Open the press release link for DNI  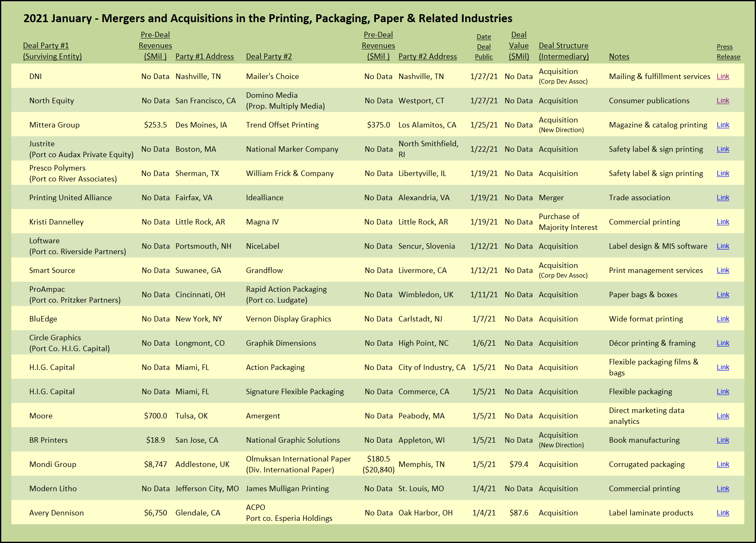point(723,76)
